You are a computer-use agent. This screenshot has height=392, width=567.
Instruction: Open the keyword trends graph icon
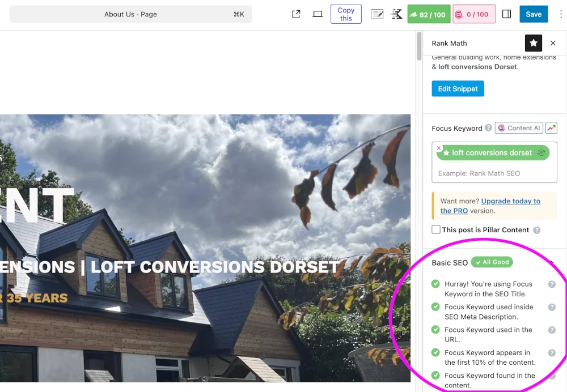551,128
